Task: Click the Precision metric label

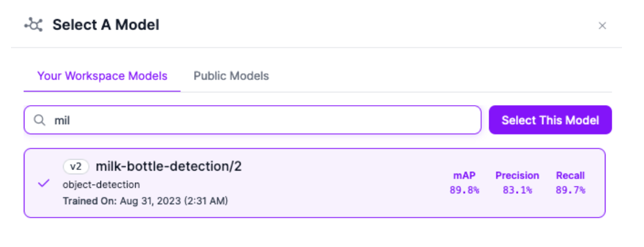Action: pos(517,176)
